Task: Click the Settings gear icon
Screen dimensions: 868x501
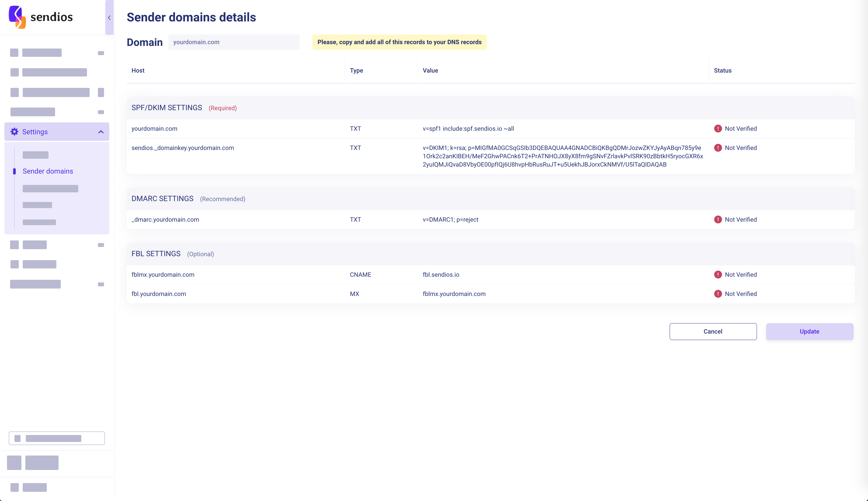Action: coord(14,132)
